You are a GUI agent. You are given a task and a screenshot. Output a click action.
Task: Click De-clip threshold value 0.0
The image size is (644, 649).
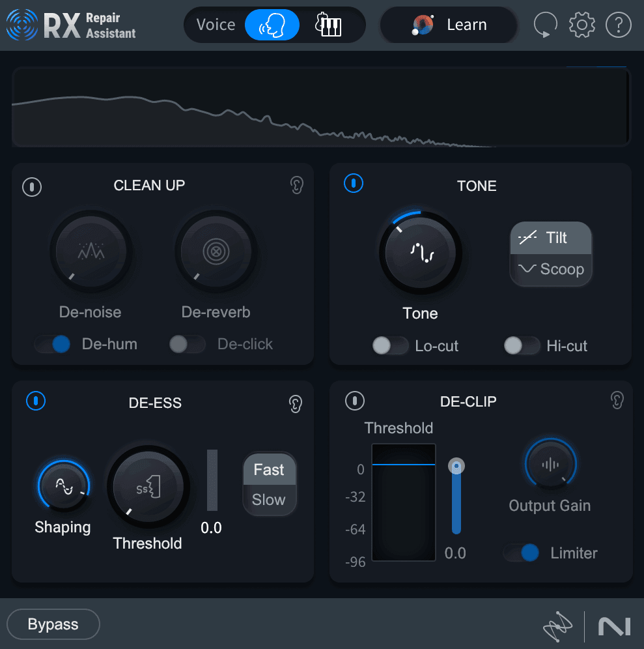pyautogui.click(x=455, y=553)
